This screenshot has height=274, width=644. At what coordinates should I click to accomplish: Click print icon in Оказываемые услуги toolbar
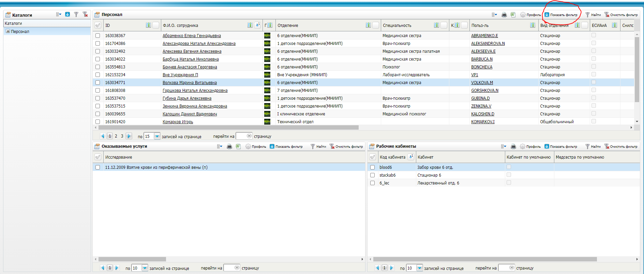(x=229, y=146)
